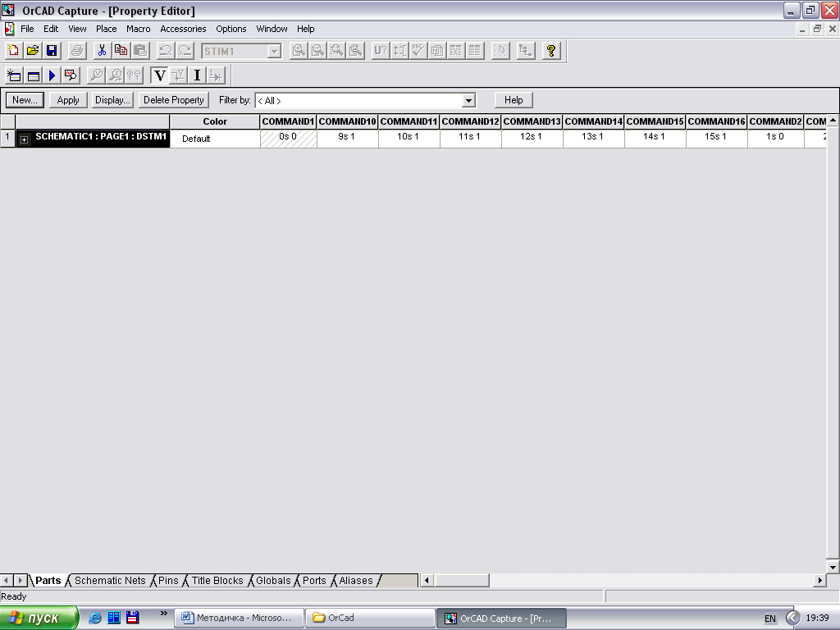This screenshot has height=630, width=840.
Task: Select the Default color cell
Action: click(215, 139)
